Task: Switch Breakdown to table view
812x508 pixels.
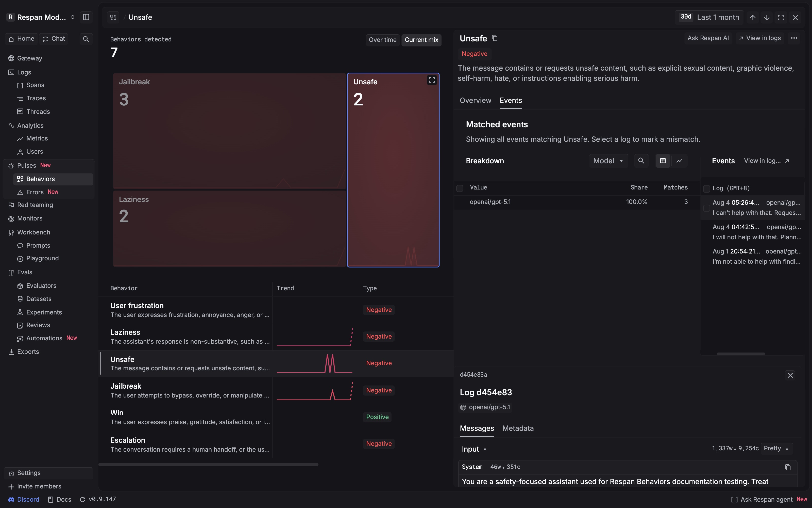Action: [x=663, y=161]
